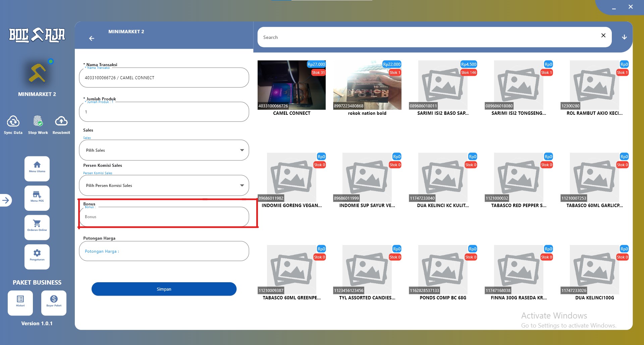This screenshot has width=644, height=345.
Task: Click the Bonus input field
Action: tap(164, 217)
